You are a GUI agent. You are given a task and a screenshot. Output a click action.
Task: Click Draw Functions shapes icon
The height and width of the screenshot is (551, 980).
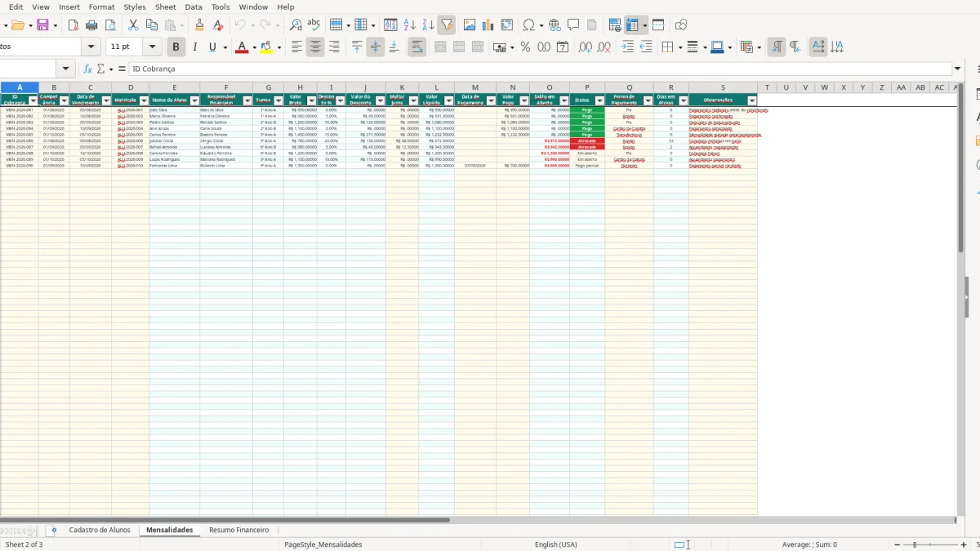(681, 24)
